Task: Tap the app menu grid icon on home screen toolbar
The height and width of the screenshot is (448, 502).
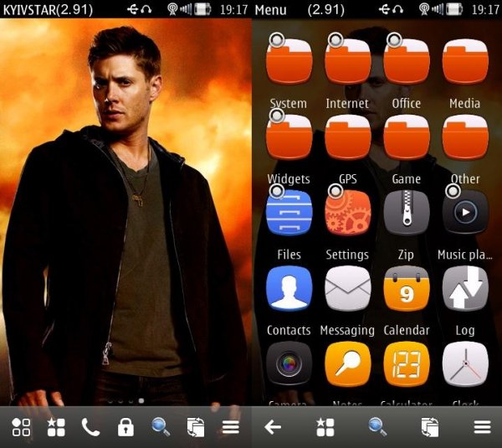Action: click(x=21, y=427)
